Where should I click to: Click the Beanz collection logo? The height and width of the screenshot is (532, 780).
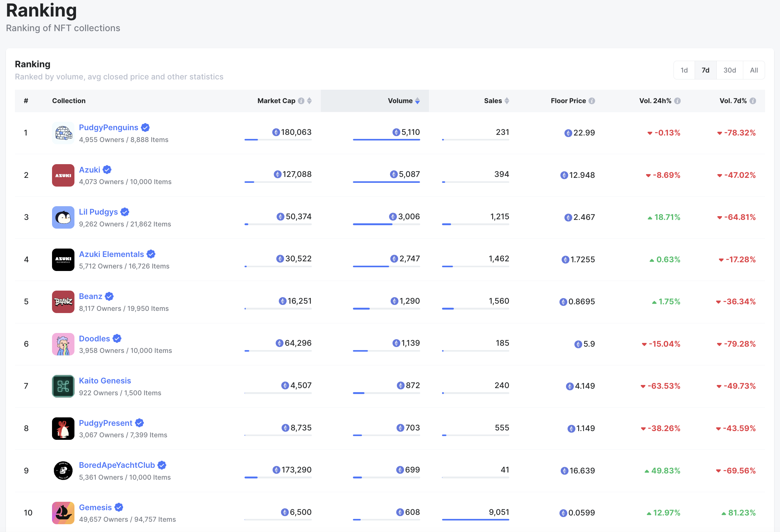pyautogui.click(x=63, y=302)
